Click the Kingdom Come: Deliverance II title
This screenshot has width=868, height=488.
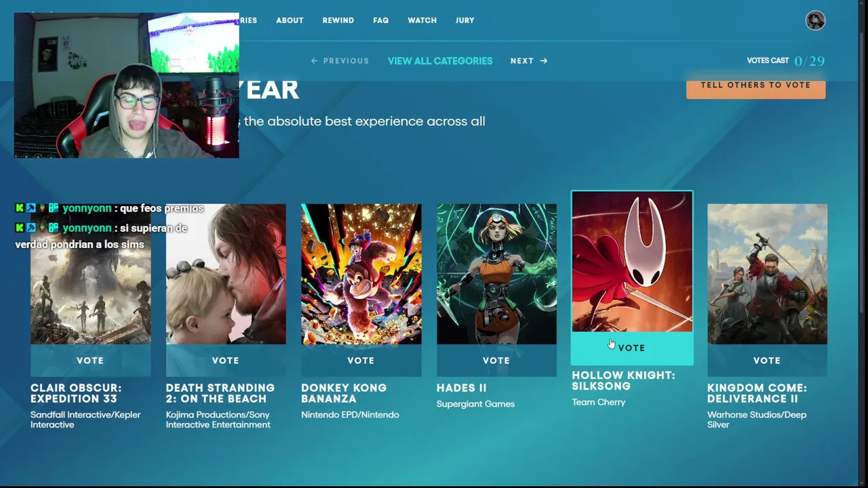pyautogui.click(x=757, y=393)
